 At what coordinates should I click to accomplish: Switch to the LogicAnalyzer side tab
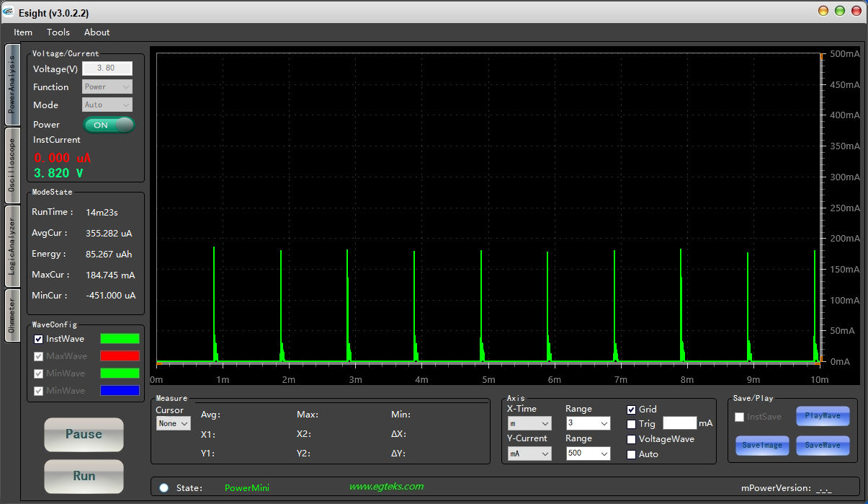pyautogui.click(x=12, y=247)
